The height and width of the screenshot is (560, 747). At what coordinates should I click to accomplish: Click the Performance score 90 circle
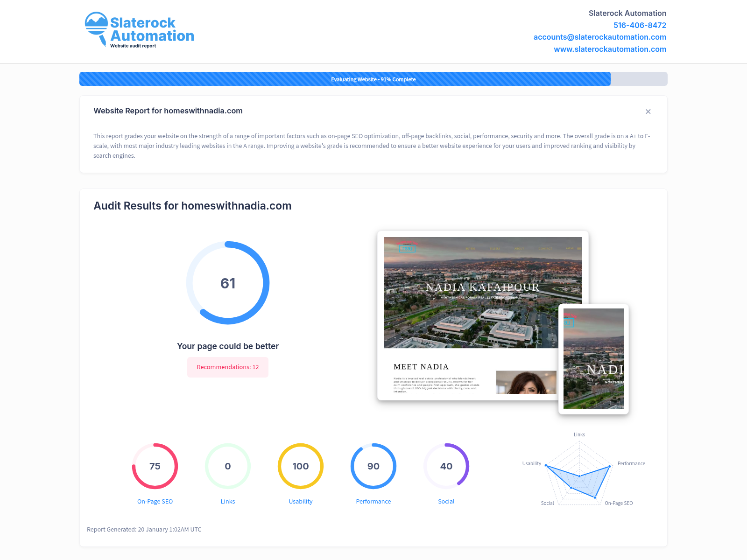373,466
